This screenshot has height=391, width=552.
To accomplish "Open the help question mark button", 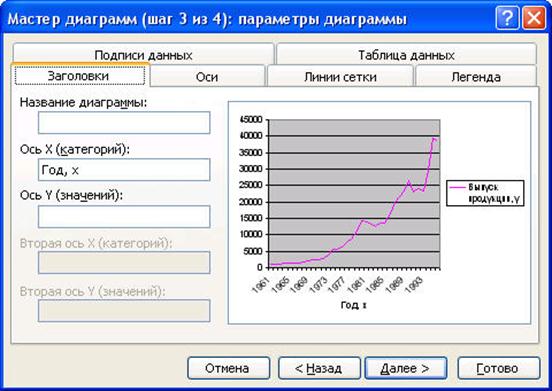I will coord(507,18).
